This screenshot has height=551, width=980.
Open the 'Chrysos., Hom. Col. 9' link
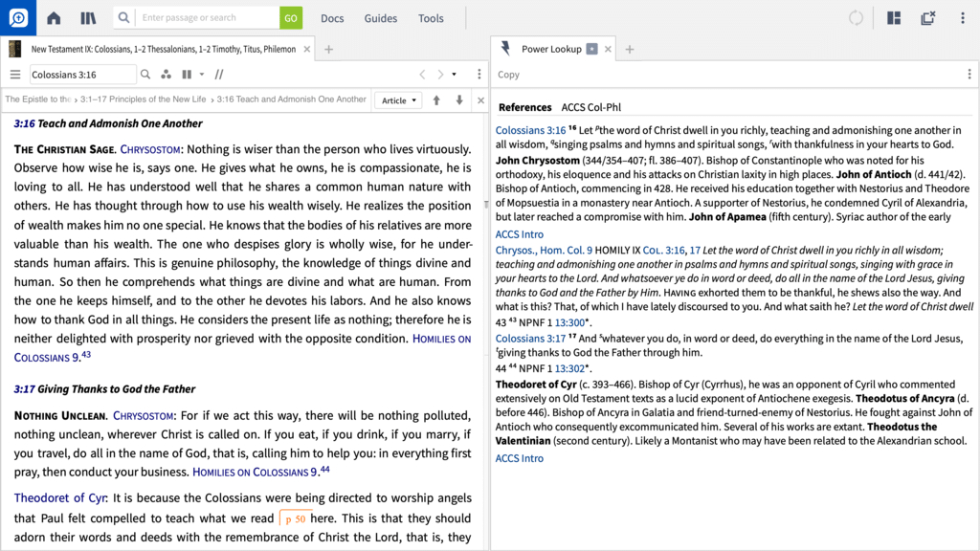[544, 250]
